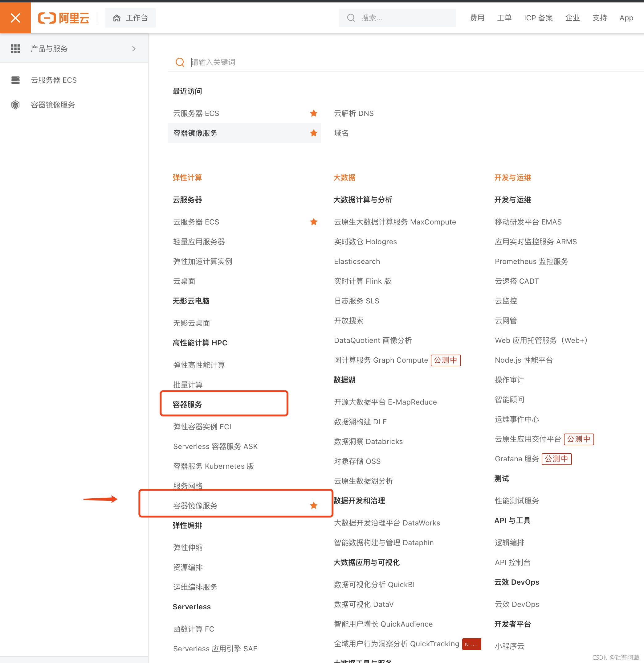Expand 产品与服务 with the chevron arrow
Image resolution: width=644 pixels, height=663 pixels.
tap(134, 49)
